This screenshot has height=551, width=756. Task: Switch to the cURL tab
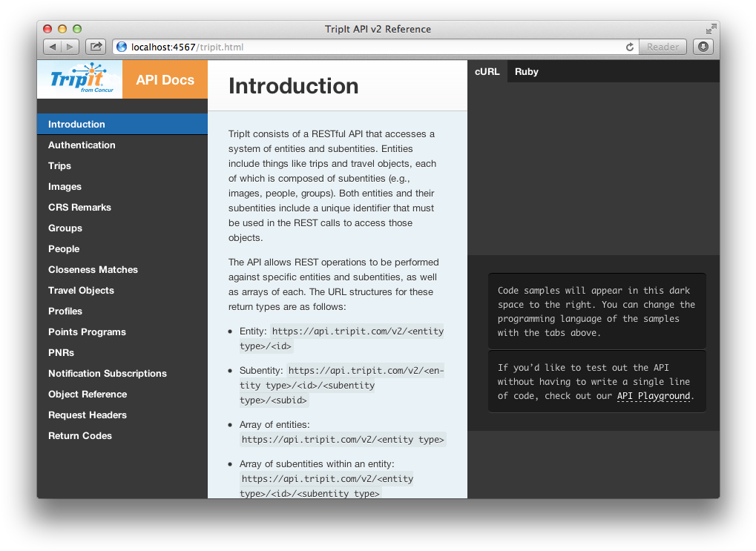coord(487,71)
